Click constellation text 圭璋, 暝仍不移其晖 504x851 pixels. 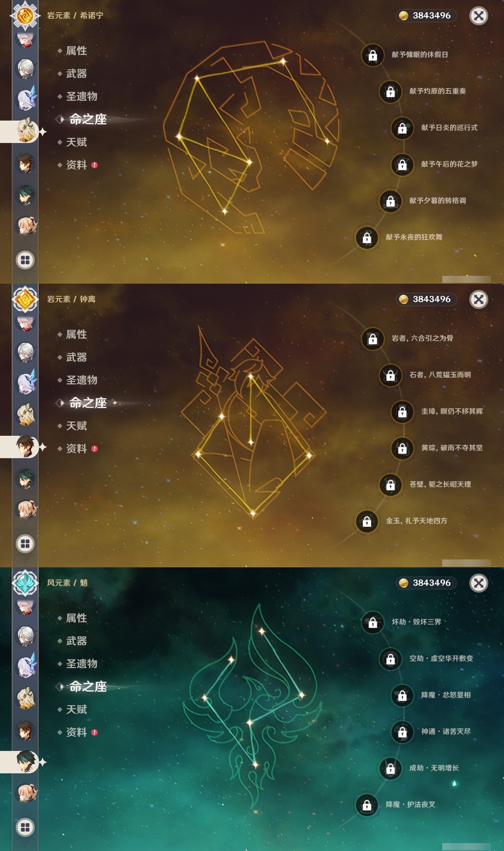[x=452, y=411]
